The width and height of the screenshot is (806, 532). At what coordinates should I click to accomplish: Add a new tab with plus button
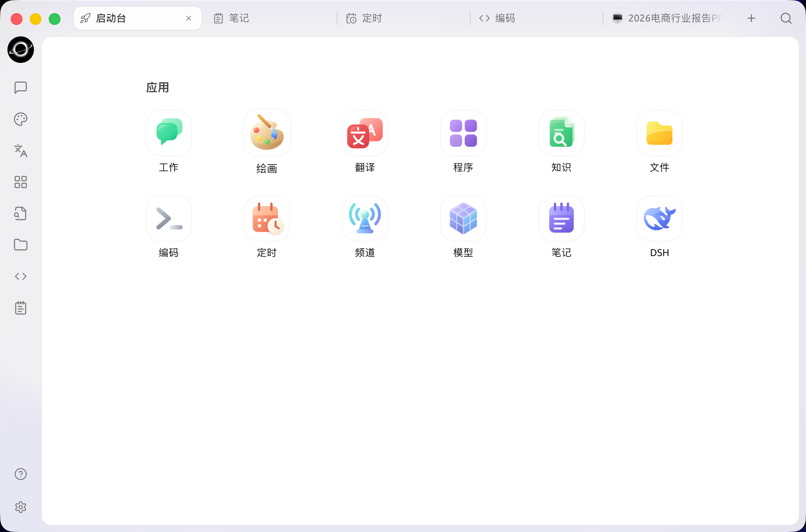751,18
